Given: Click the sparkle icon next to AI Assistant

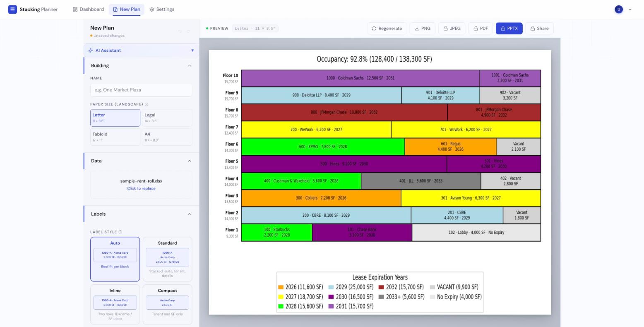Looking at the screenshot, I should tap(91, 50).
